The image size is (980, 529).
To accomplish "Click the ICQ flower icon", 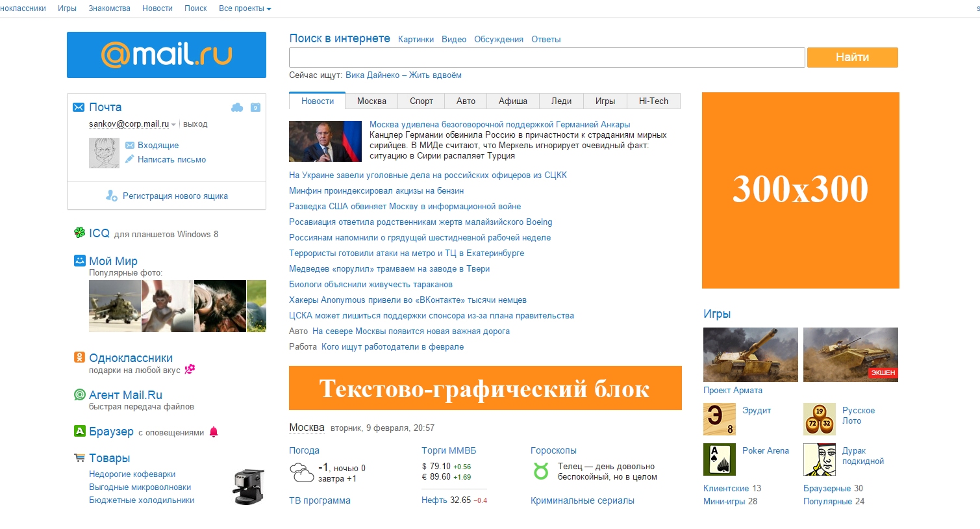I will point(79,233).
